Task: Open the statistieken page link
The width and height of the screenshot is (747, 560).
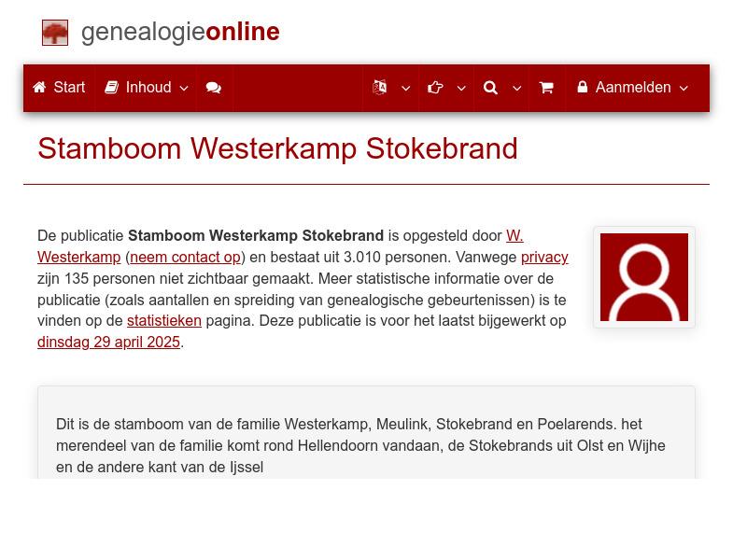Action: [x=164, y=320]
